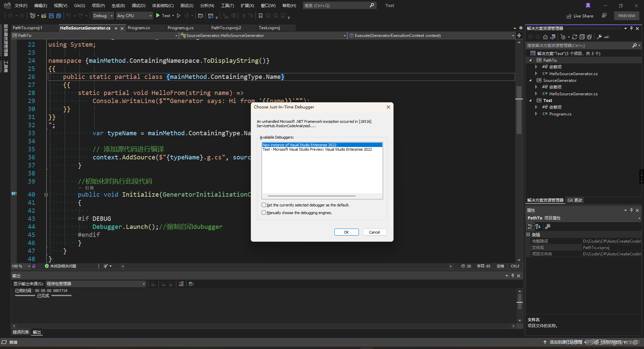644x349 pixels.
Task: Click the Show All Files icon
Action: pos(589,37)
